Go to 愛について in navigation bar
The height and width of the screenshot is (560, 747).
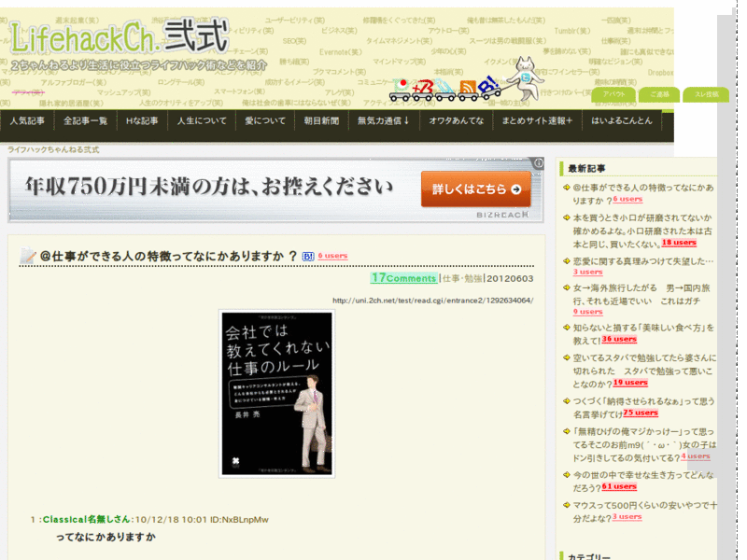[265, 121]
